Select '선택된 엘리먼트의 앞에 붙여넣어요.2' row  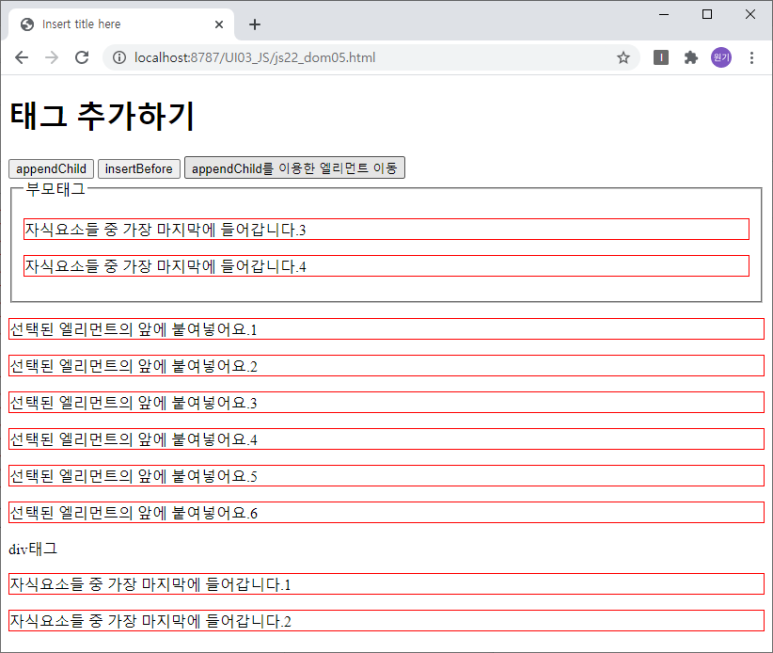[386, 366]
